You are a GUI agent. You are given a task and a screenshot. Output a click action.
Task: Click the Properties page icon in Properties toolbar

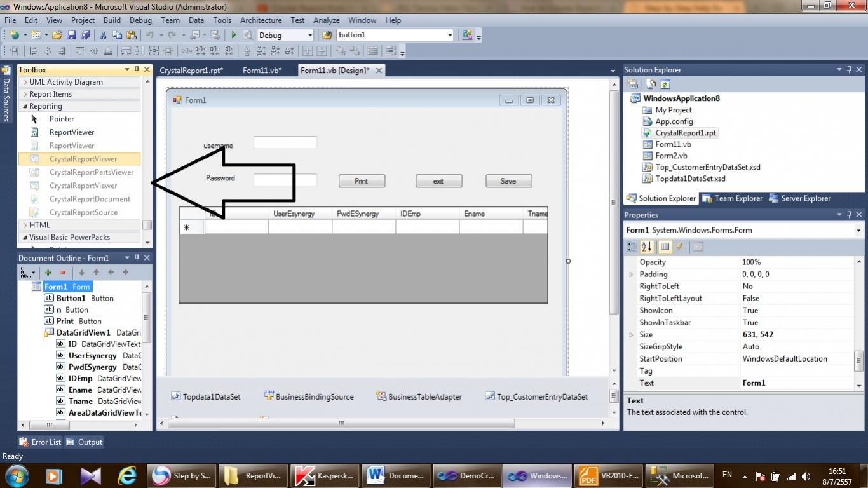click(x=698, y=247)
